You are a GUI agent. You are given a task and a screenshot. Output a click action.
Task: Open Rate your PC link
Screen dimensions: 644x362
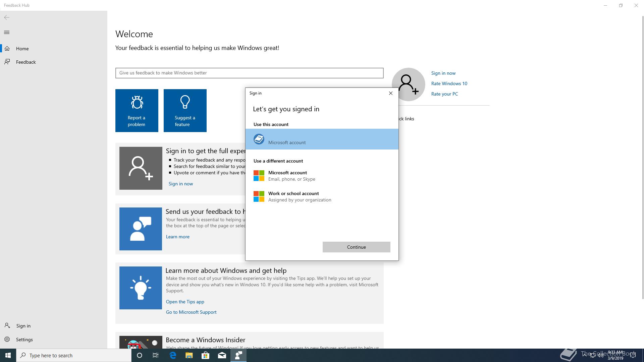[x=444, y=94]
